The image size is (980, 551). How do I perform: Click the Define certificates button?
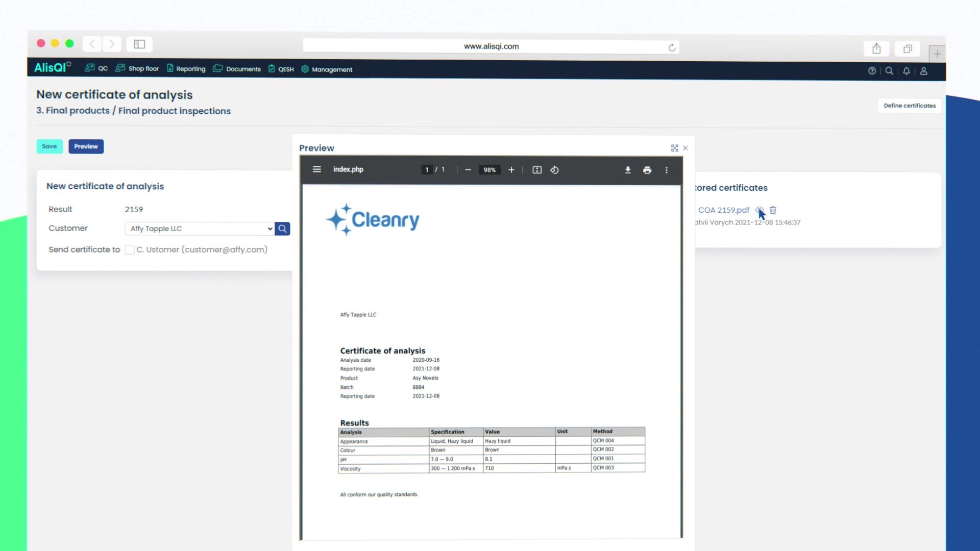[x=909, y=106]
